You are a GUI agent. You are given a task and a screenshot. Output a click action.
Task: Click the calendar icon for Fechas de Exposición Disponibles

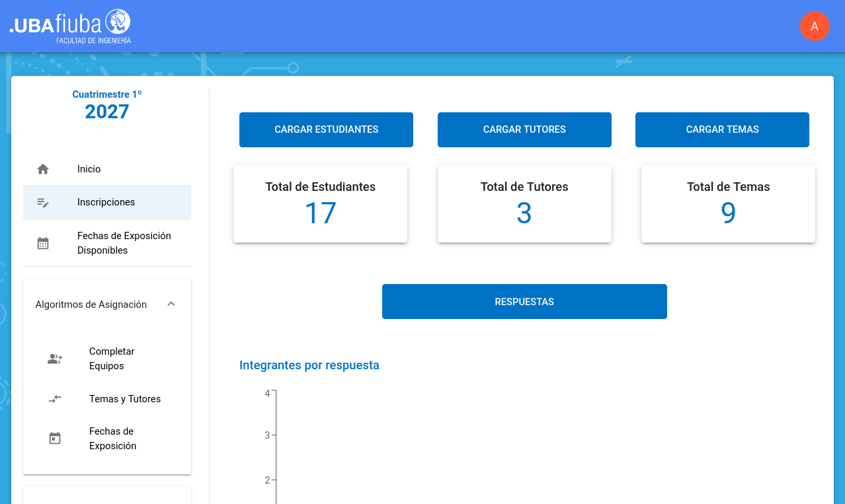tap(43, 243)
